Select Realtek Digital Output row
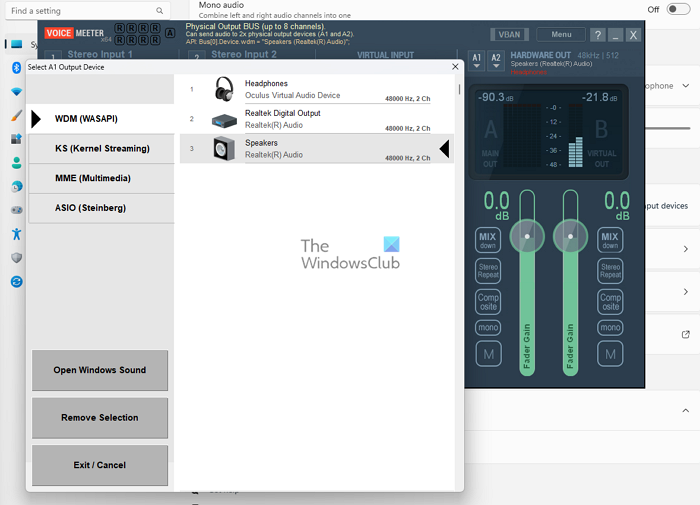This screenshot has height=505, width=700. pos(317,119)
